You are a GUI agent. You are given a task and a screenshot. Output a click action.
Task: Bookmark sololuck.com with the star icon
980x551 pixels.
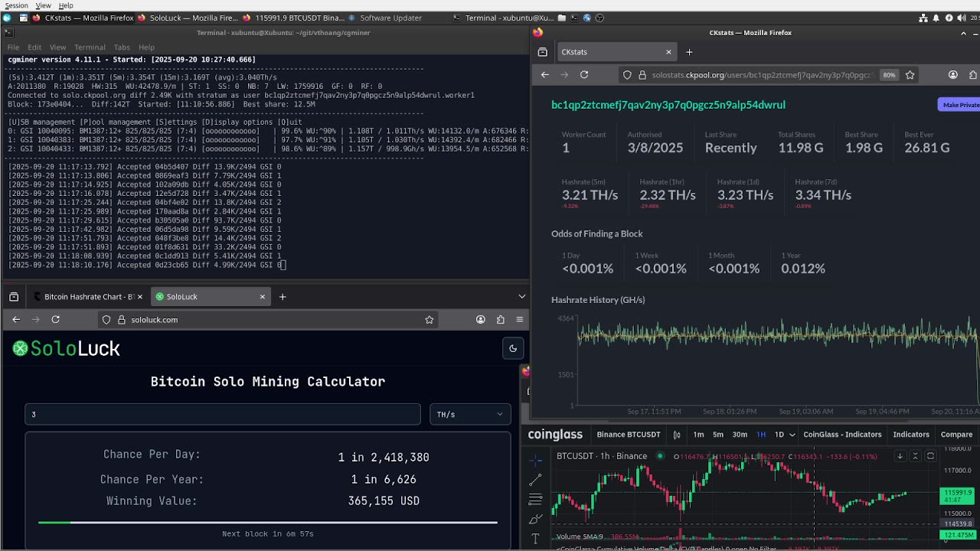click(430, 319)
